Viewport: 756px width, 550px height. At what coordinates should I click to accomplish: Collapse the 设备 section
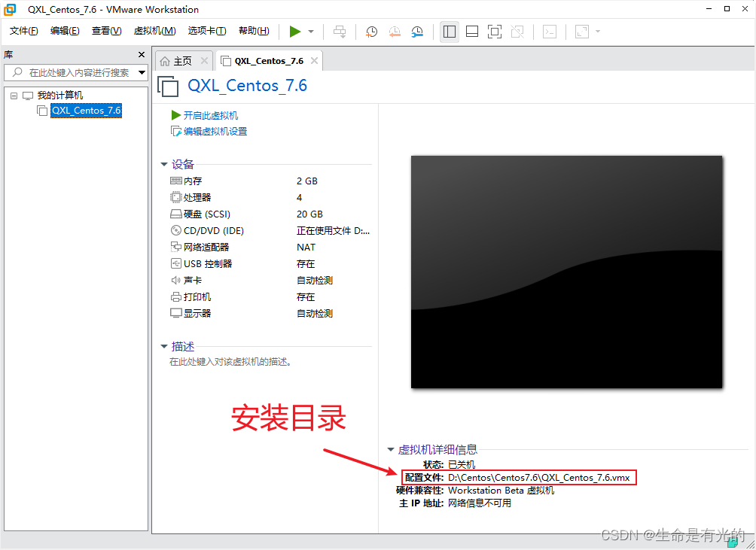(x=164, y=165)
